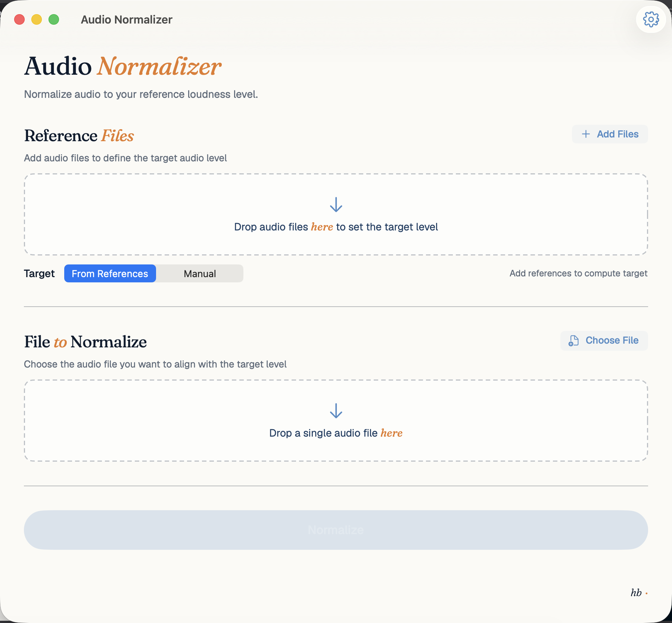Click the disabled Normalize button

[x=336, y=530]
